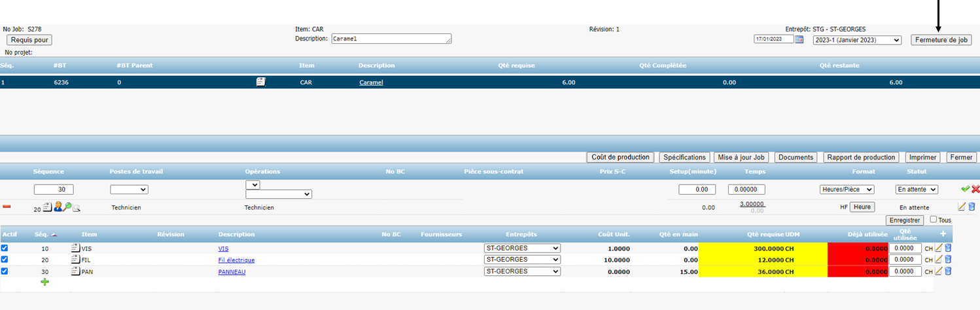Uncheck the Actif checkbox for VIS
980x310 pixels.
(x=5, y=249)
